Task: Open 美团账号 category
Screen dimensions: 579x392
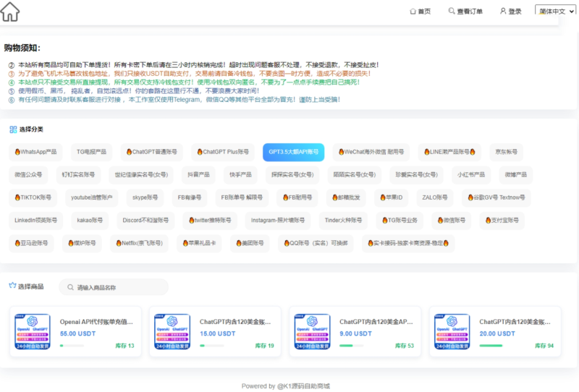Action: pos(250,244)
